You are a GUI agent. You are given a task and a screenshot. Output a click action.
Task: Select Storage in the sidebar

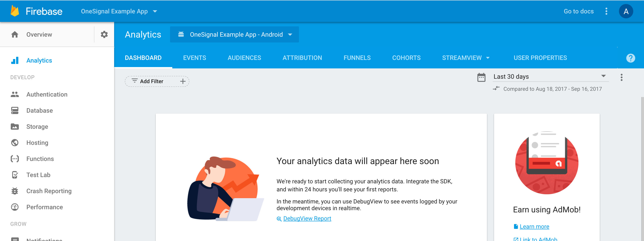pyautogui.click(x=57, y=127)
